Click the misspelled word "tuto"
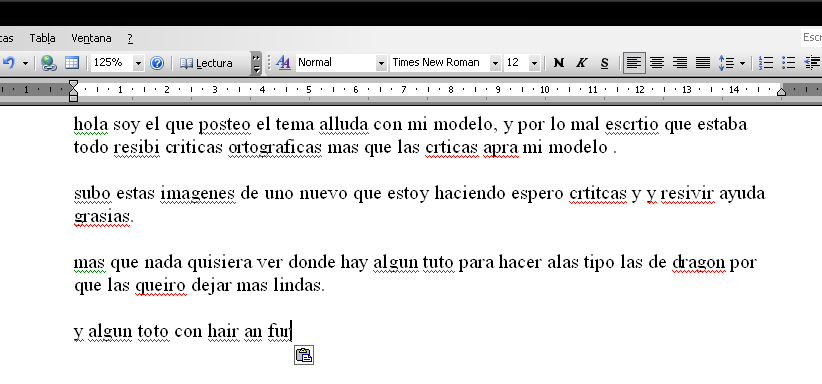Screen dimensions: 822x384 [438, 262]
